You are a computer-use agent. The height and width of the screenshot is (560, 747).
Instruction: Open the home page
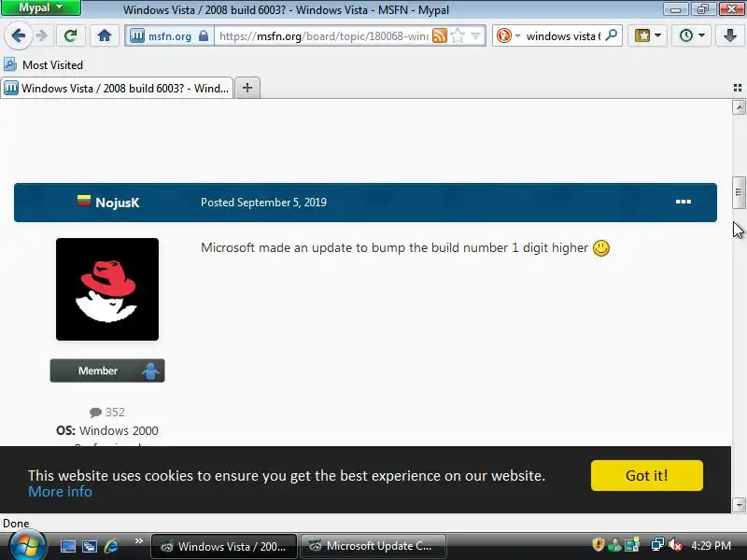(x=105, y=35)
